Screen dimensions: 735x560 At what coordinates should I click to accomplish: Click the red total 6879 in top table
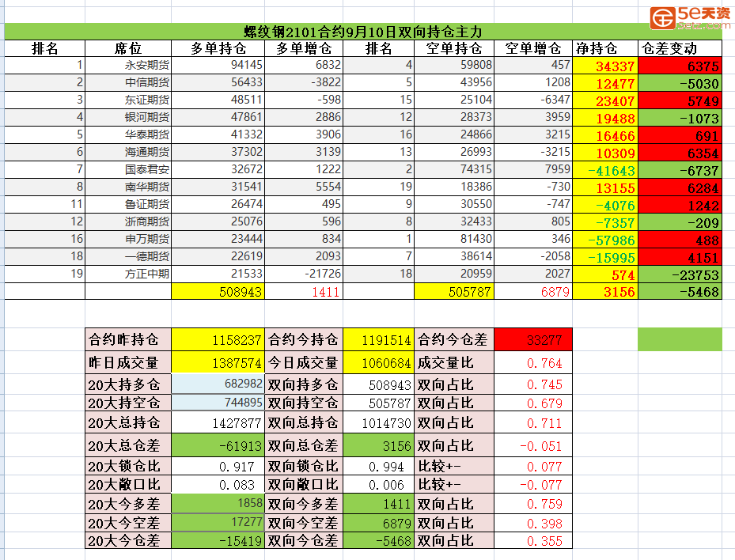(x=533, y=291)
